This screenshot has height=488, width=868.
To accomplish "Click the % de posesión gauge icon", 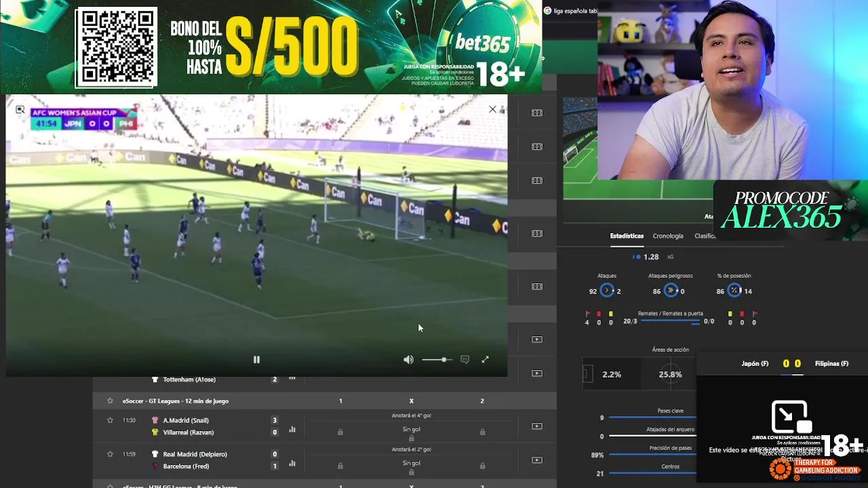I will [734, 291].
